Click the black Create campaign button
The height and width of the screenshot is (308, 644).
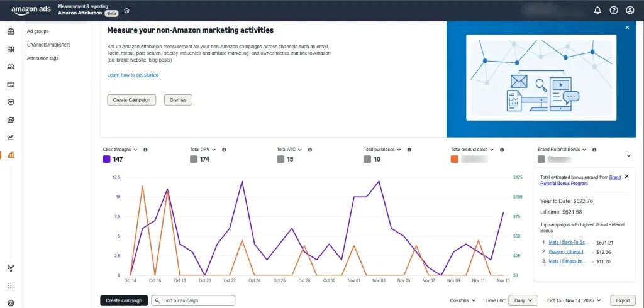tap(124, 300)
